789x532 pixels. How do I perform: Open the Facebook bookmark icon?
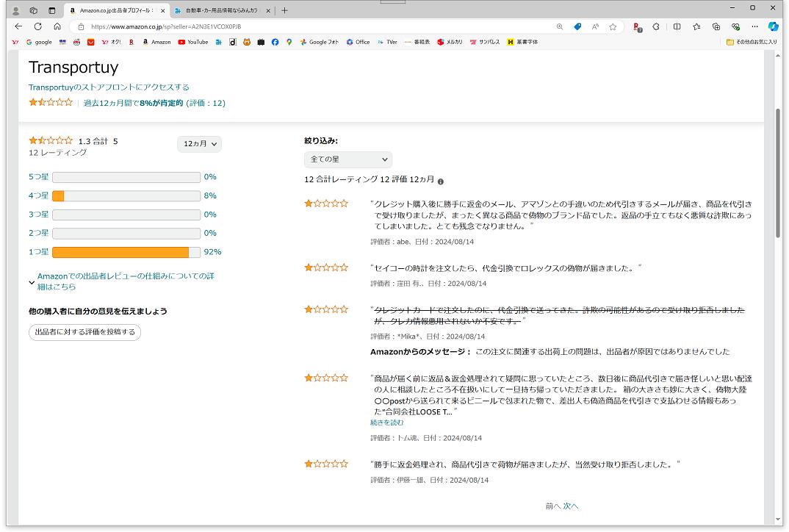pos(275,43)
